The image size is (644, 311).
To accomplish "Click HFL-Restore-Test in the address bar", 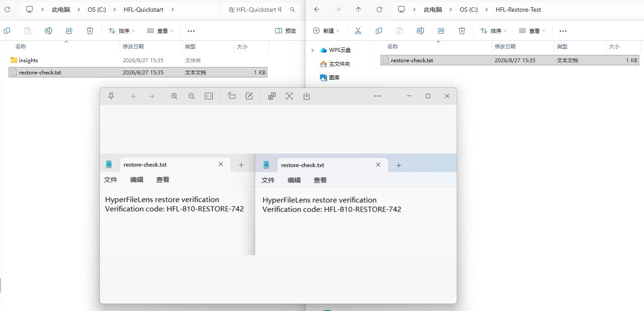I will (x=518, y=10).
